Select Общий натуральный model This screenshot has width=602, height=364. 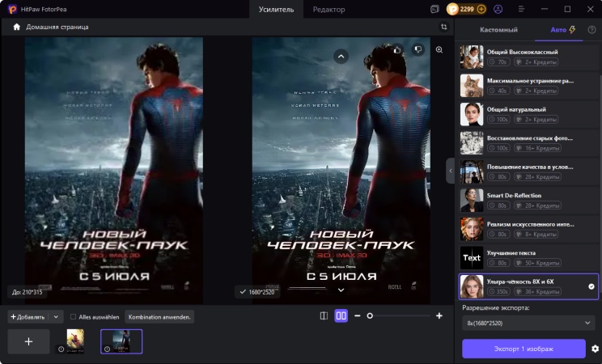[528, 114]
